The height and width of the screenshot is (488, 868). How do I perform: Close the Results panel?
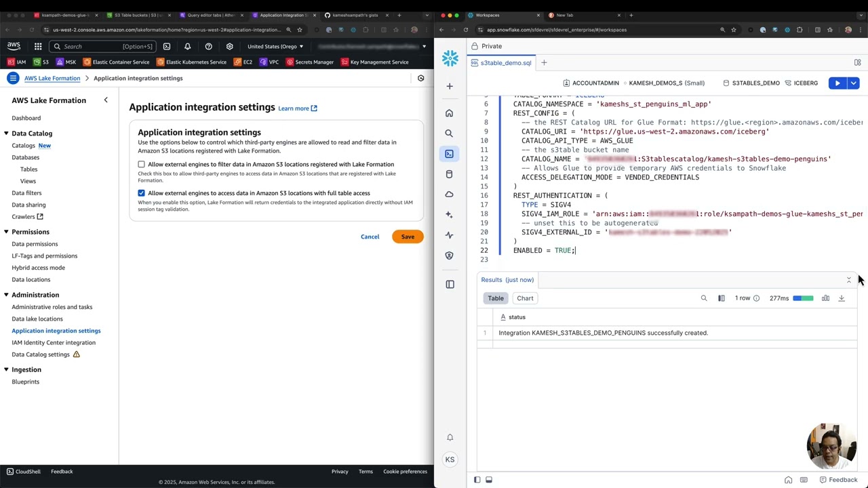point(848,280)
